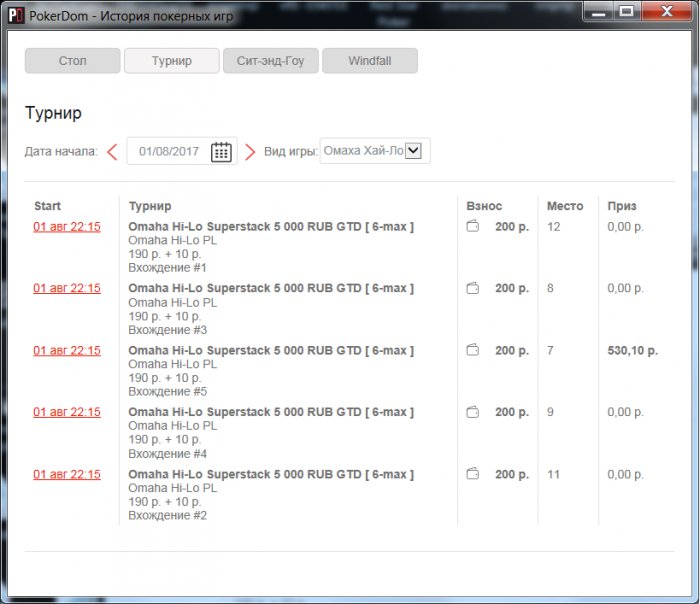Switch to the Турнир tab

[x=172, y=61]
